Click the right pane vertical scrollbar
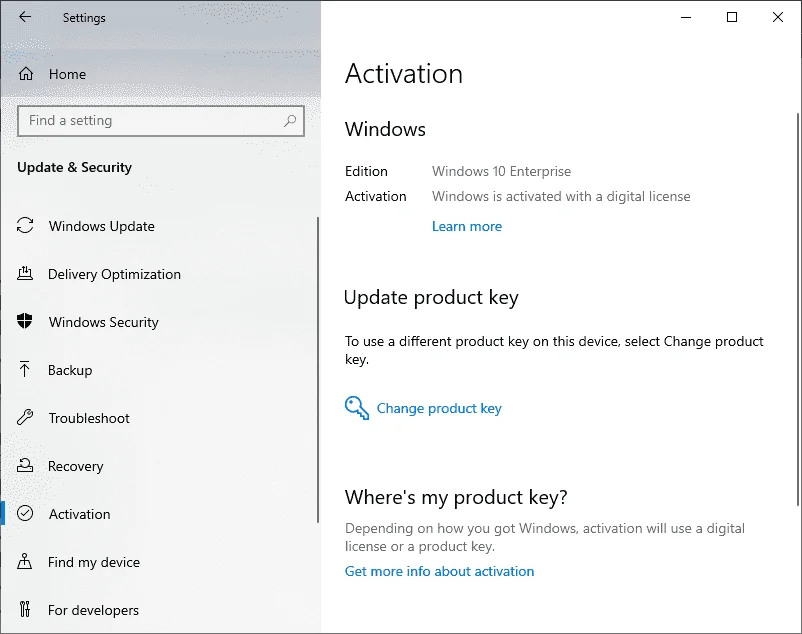 798,309
